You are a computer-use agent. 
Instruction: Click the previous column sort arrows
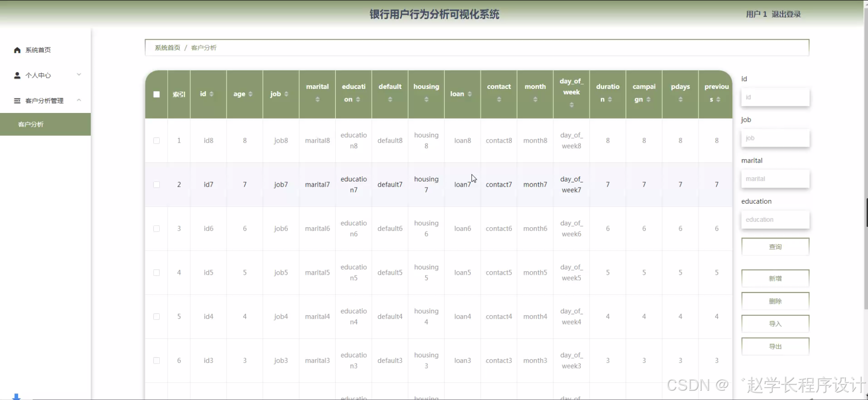pos(718,100)
